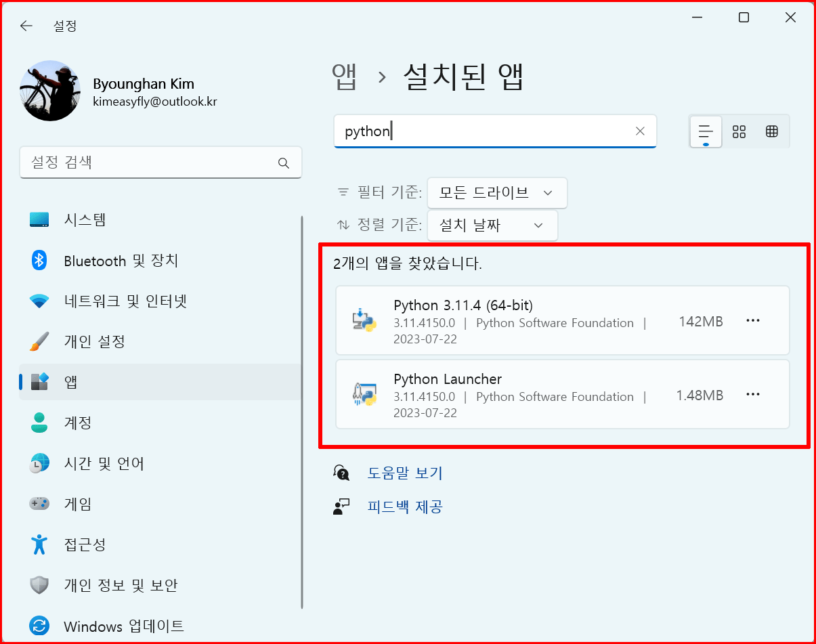
Task: Click the 도움말 보기 link
Action: click(x=405, y=473)
